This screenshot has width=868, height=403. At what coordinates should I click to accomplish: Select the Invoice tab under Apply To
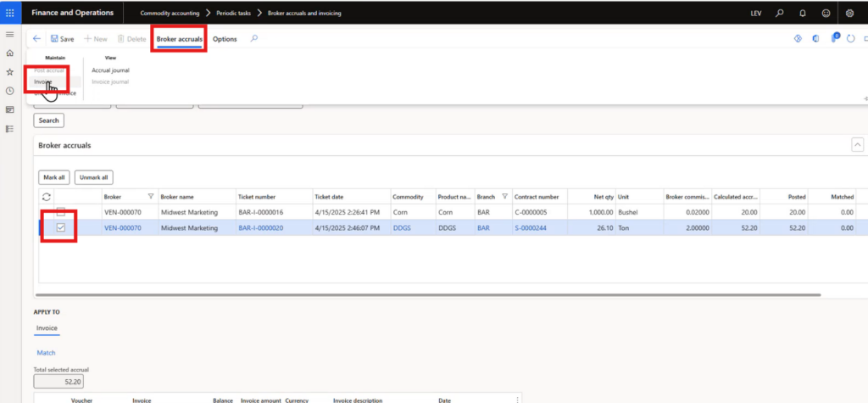coord(47,328)
